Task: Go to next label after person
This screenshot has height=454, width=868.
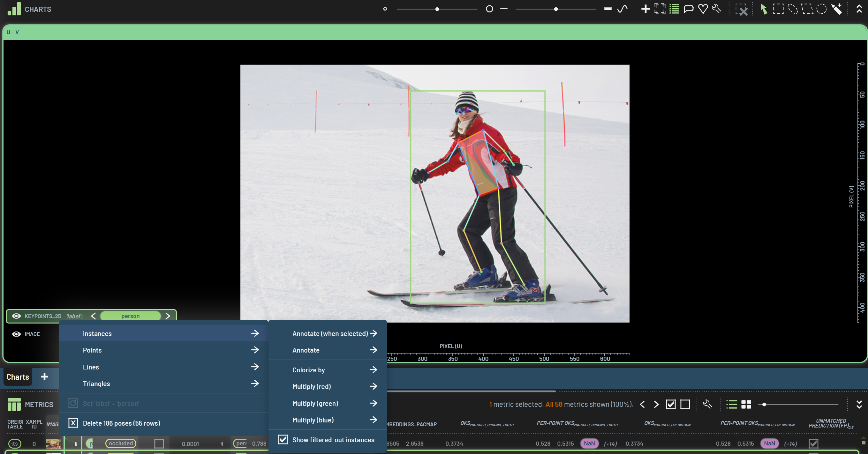Action: [168, 316]
